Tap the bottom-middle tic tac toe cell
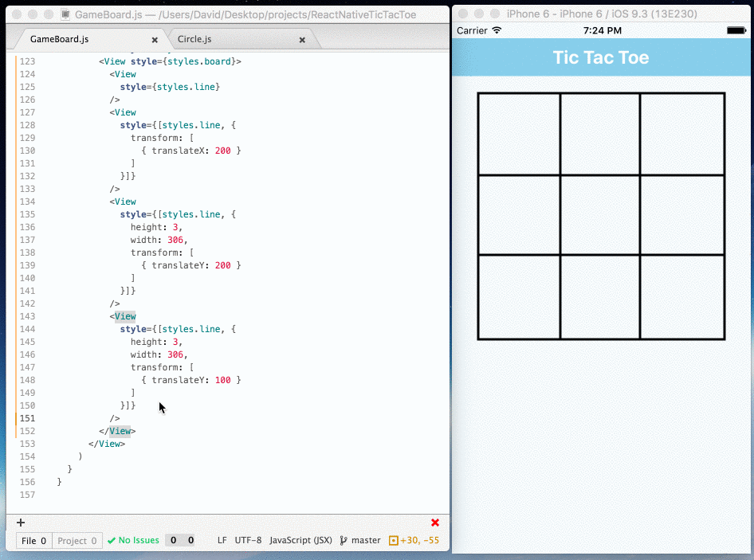The width and height of the screenshot is (754, 560). (x=600, y=297)
